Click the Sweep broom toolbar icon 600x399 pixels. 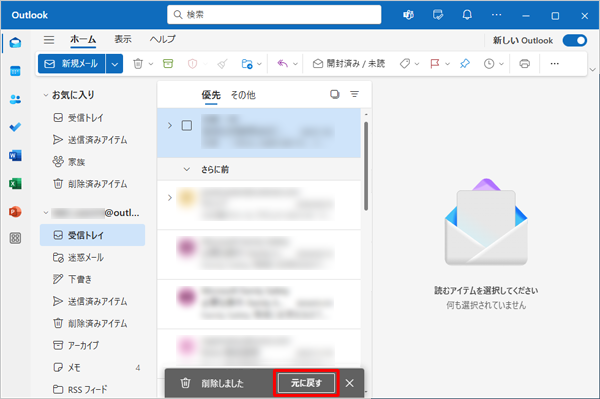222,64
